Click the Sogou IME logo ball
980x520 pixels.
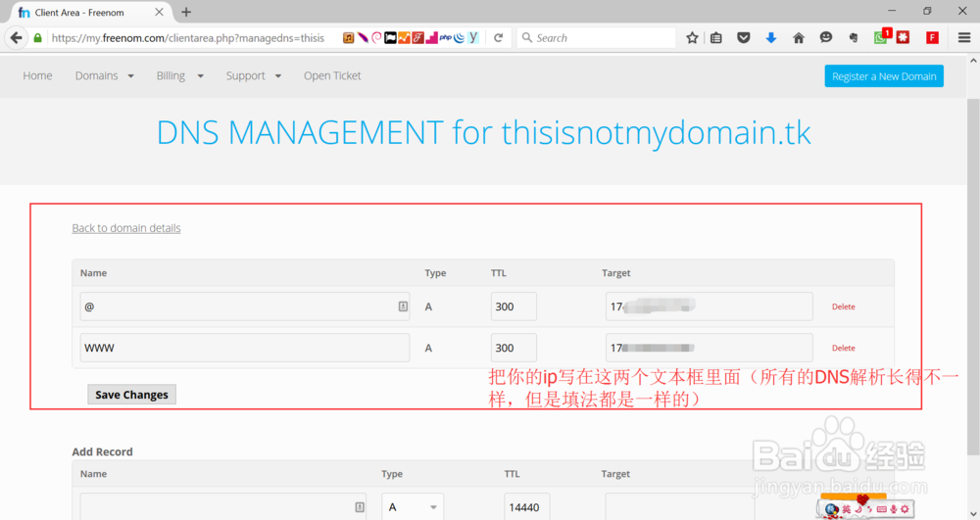pyautogui.click(x=832, y=509)
